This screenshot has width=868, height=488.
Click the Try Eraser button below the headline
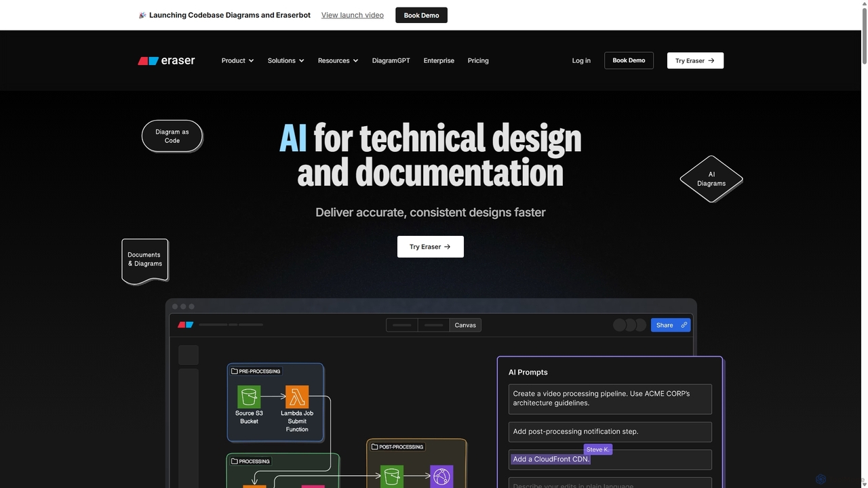[431, 247]
